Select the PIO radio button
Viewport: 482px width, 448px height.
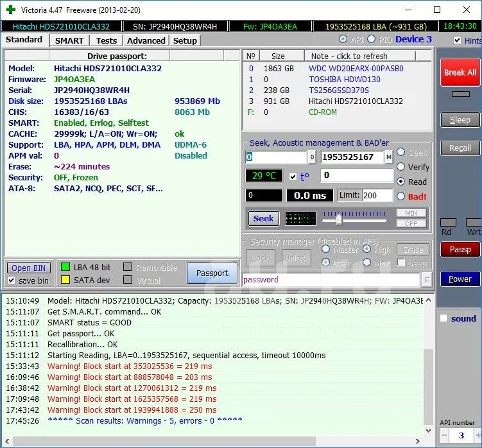371,40
